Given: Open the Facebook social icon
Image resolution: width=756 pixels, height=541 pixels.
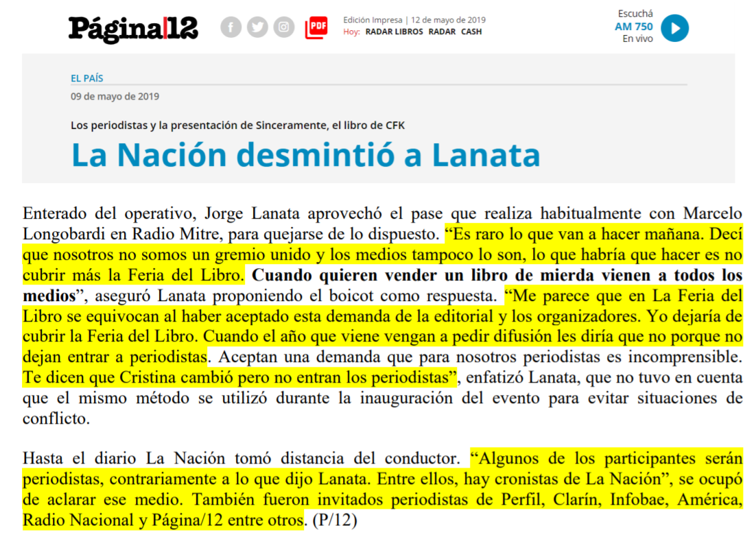Looking at the screenshot, I should (231, 27).
